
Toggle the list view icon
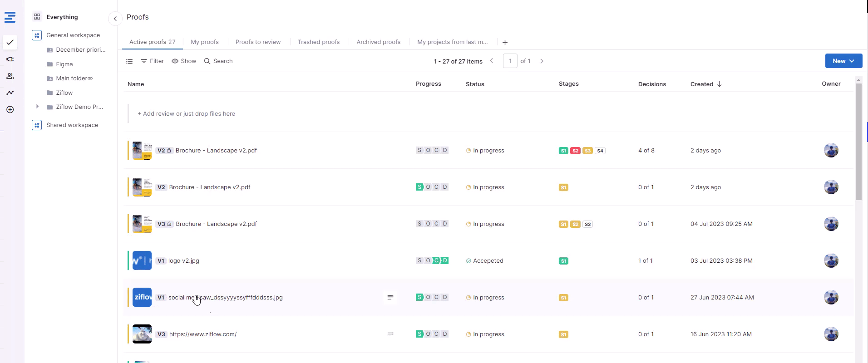pyautogui.click(x=129, y=61)
